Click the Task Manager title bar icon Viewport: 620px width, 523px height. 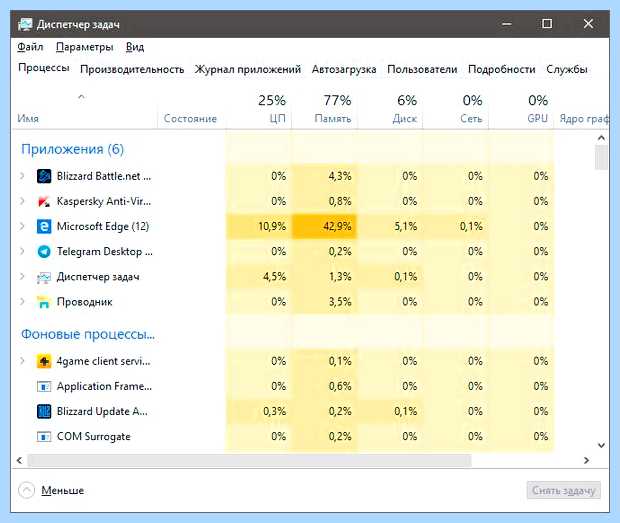pos(25,25)
